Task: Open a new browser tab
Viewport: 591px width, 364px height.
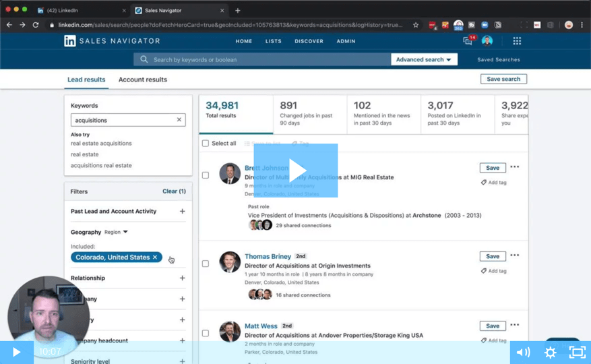Action: (237, 11)
